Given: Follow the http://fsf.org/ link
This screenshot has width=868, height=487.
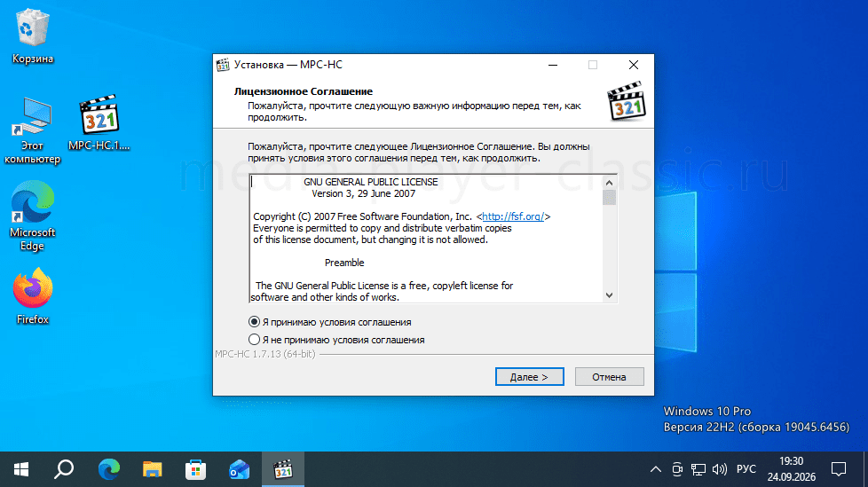Looking at the screenshot, I should 513,216.
